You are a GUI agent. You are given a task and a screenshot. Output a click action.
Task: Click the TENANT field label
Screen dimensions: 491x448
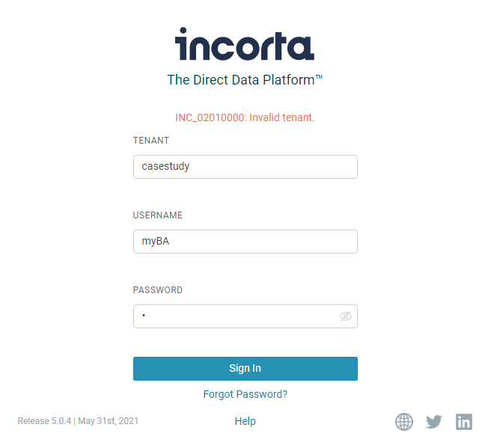(x=151, y=141)
